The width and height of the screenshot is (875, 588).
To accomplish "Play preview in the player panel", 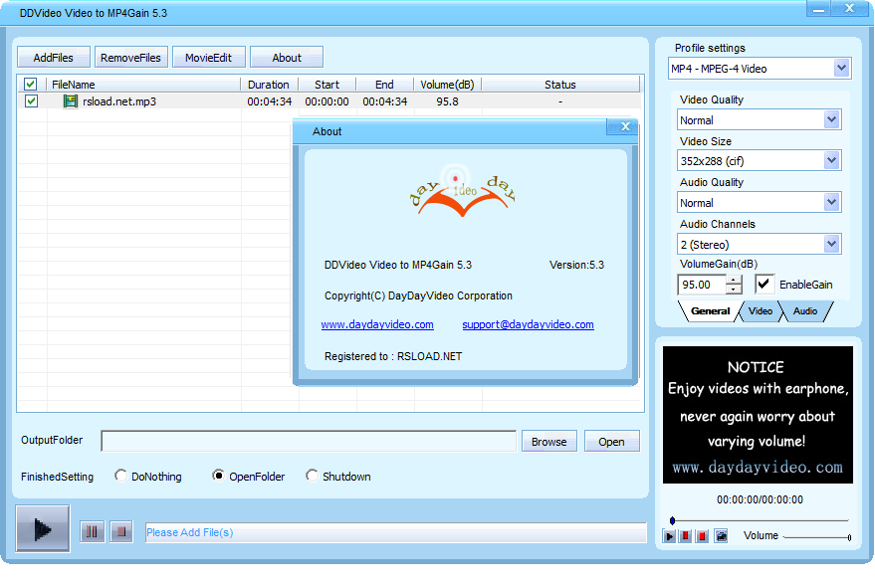I will click(669, 536).
